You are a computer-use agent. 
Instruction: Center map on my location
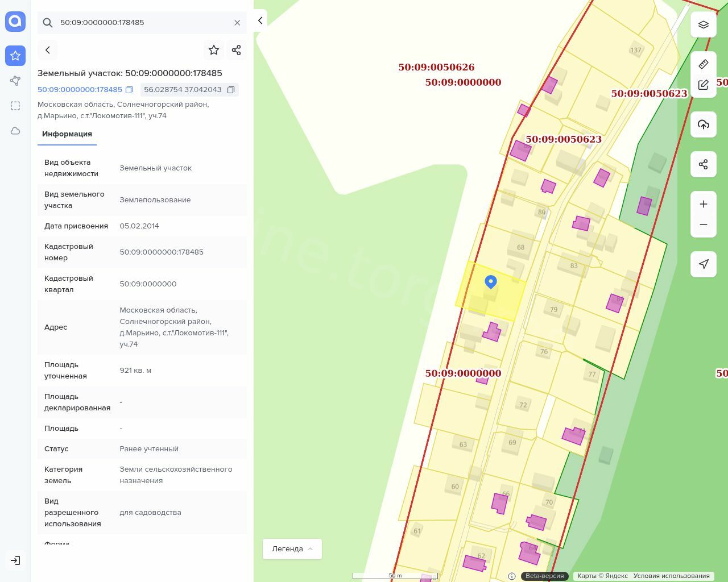(x=704, y=264)
